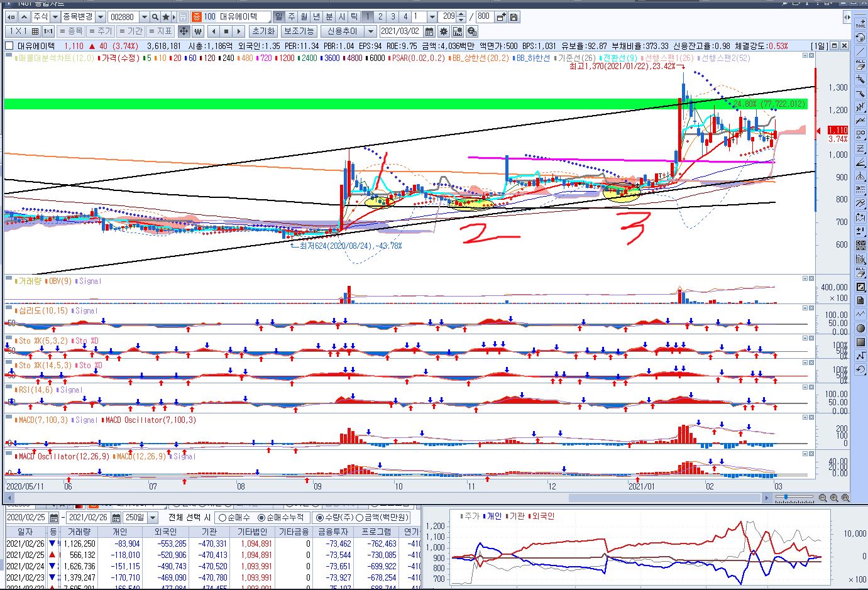Click the save chart floppy disk icon
The width and height of the screenshot is (868, 590).
tap(514, 17)
